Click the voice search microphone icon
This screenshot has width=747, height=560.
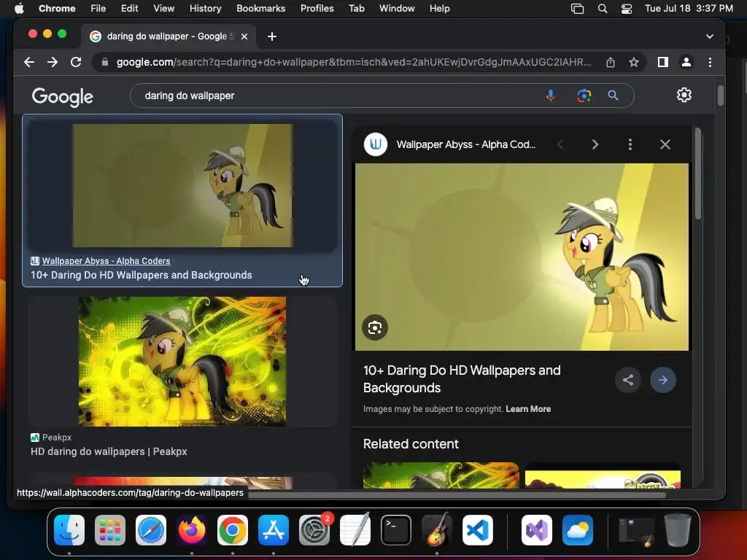click(550, 96)
